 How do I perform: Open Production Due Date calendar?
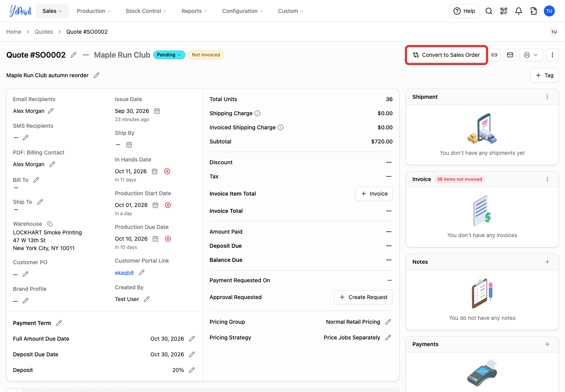point(155,239)
